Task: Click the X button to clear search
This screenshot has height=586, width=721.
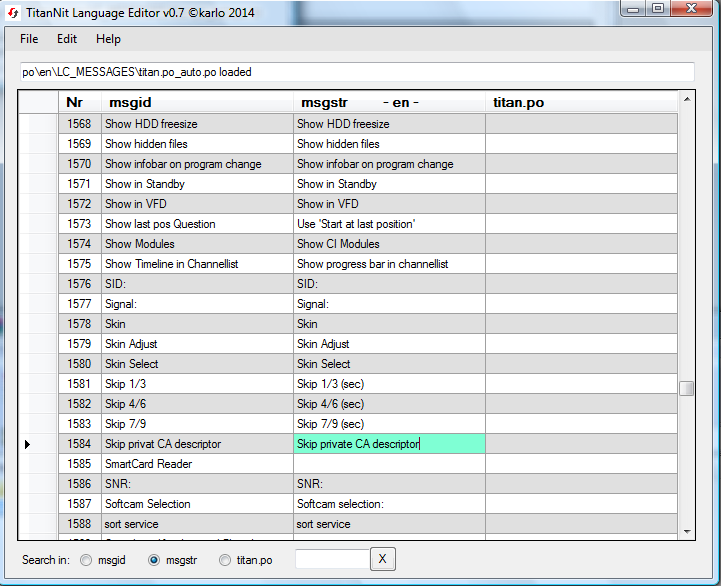Action: 383,560
